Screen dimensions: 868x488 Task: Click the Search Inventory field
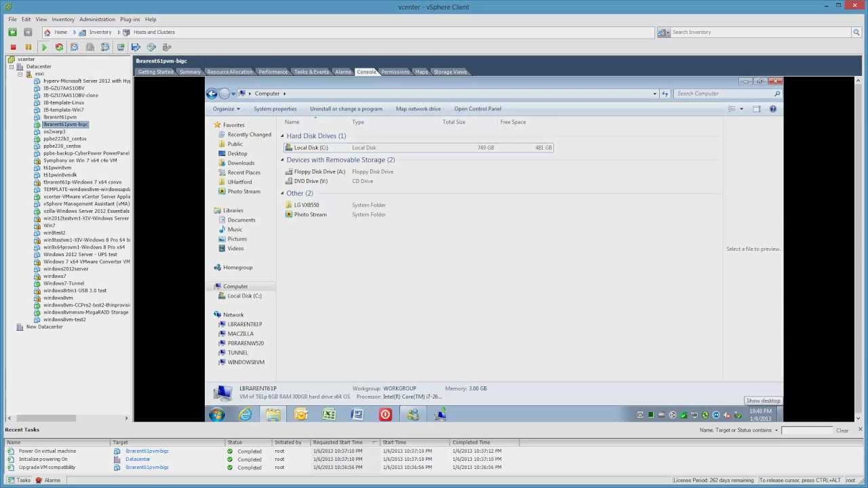coord(760,33)
